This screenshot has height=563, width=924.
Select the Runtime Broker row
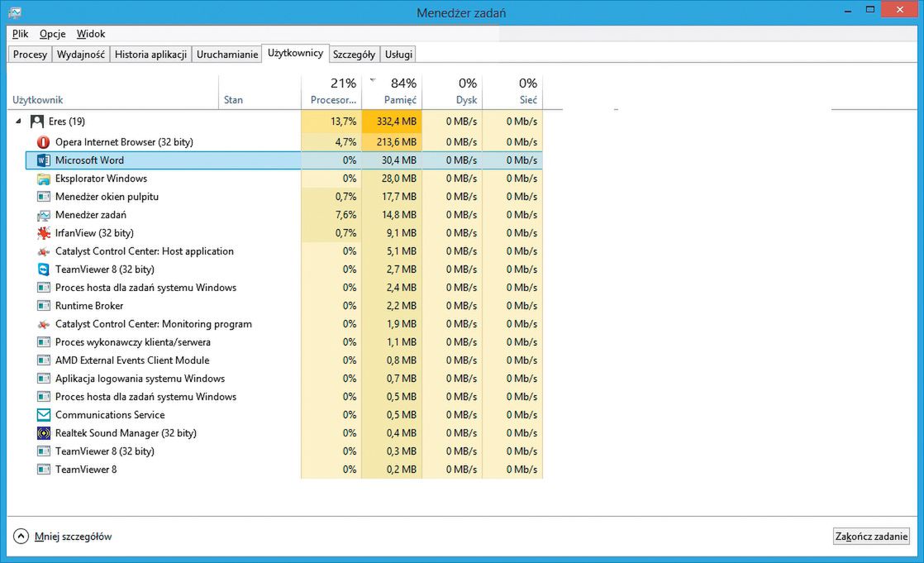pos(89,306)
